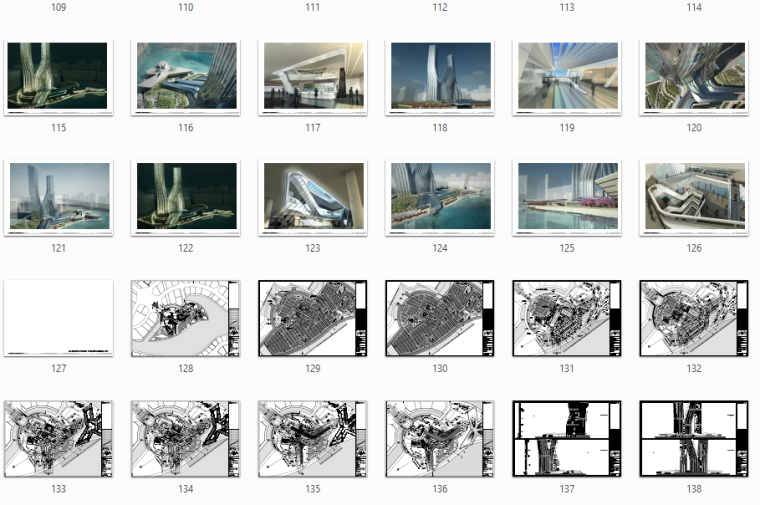Click page number label 128
Image resolution: width=760 pixels, height=505 pixels.
click(x=186, y=368)
